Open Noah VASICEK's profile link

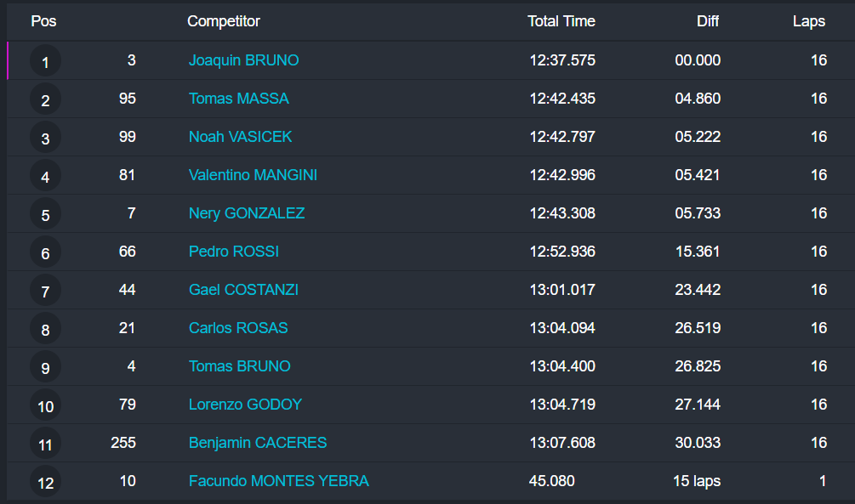point(240,137)
